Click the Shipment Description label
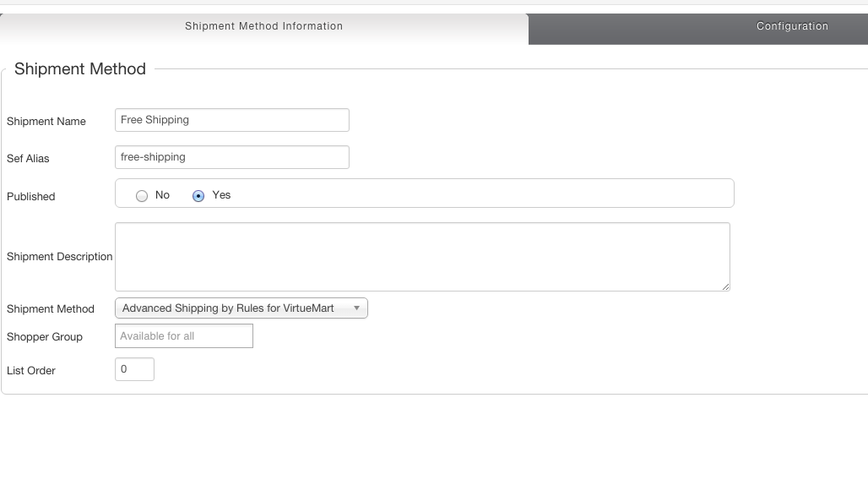 (x=59, y=257)
